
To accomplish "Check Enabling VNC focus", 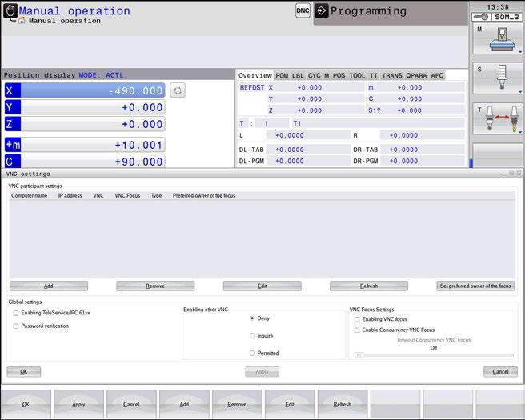I will pos(357,319).
